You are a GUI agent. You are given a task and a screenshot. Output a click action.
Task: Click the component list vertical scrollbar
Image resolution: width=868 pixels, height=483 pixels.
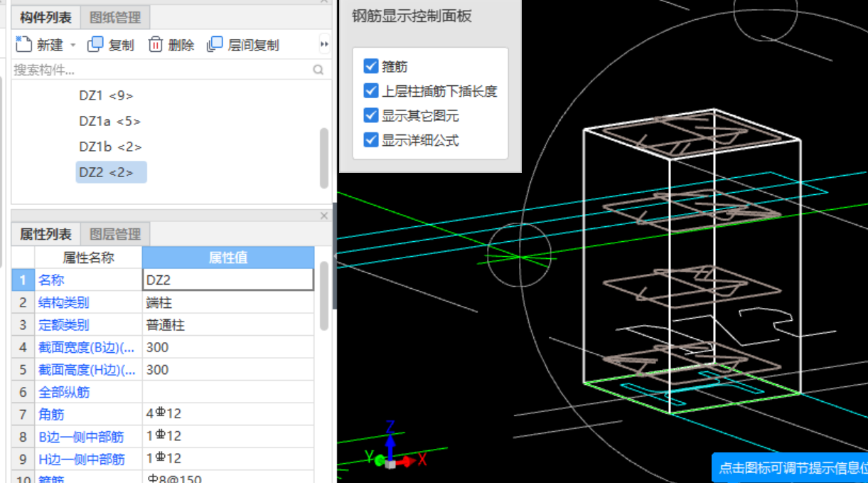[324, 158]
